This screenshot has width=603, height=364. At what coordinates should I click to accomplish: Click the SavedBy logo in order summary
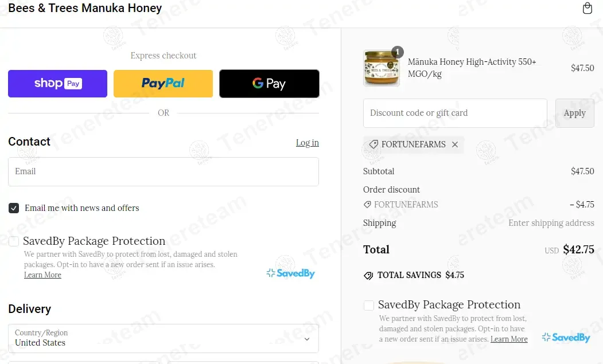click(x=566, y=338)
